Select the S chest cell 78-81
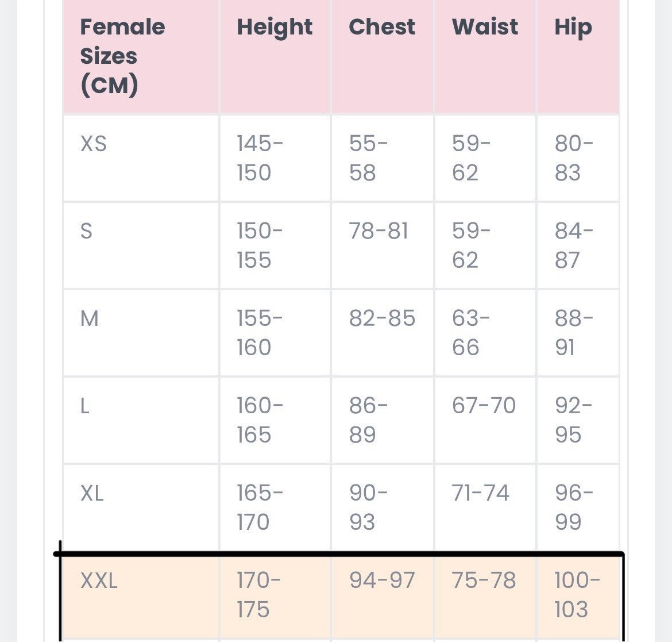 383,246
